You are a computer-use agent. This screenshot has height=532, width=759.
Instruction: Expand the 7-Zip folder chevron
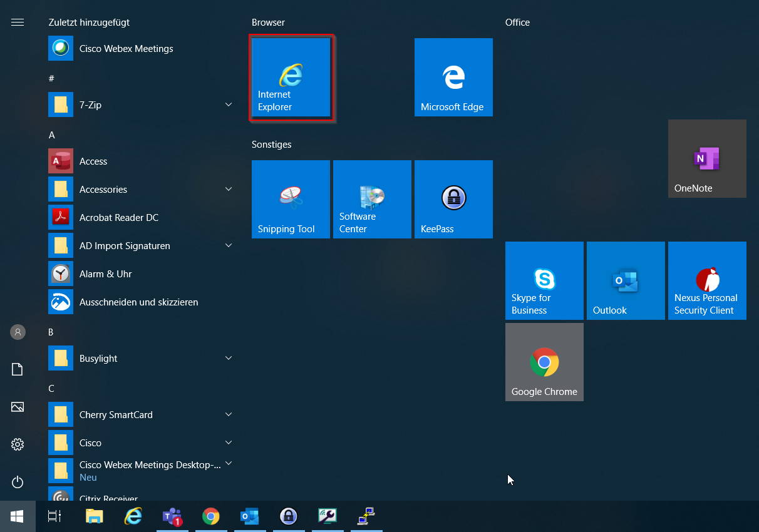(x=229, y=105)
